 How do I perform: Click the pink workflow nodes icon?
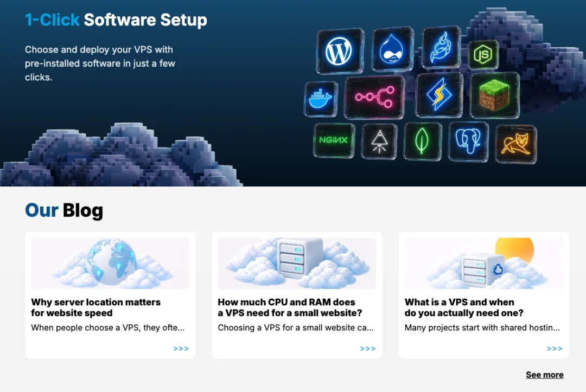click(x=374, y=97)
